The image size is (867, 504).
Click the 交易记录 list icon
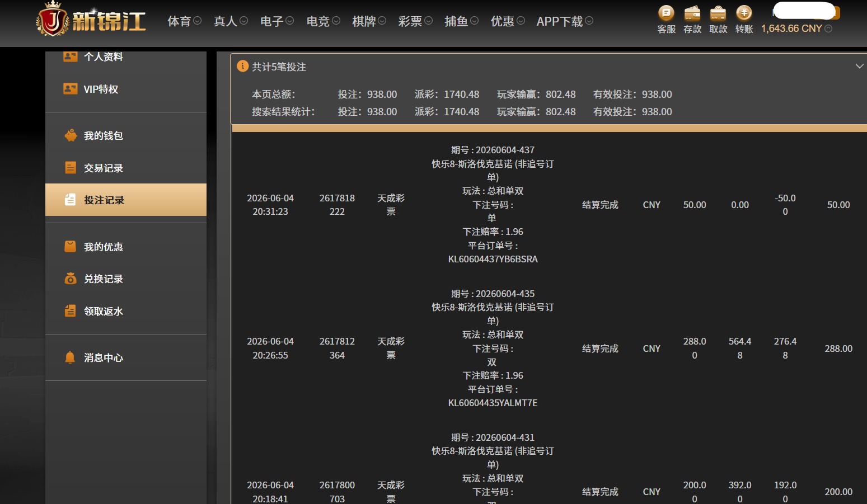pyautogui.click(x=71, y=168)
